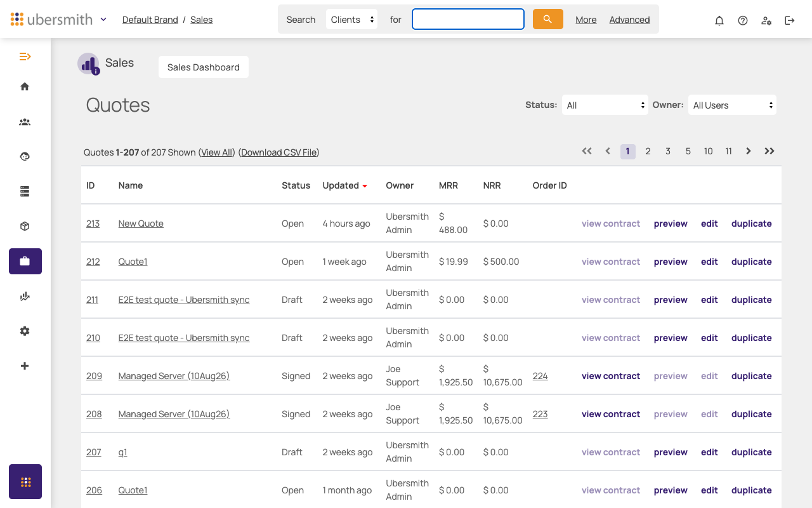The width and height of the screenshot is (812, 508).
Task: Duplicate quote 208 Managed Server
Action: [752, 414]
